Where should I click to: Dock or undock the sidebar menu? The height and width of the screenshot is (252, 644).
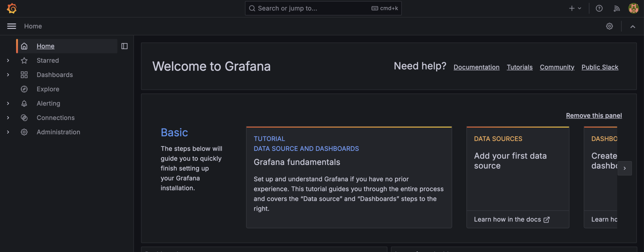[x=125, y=46]
